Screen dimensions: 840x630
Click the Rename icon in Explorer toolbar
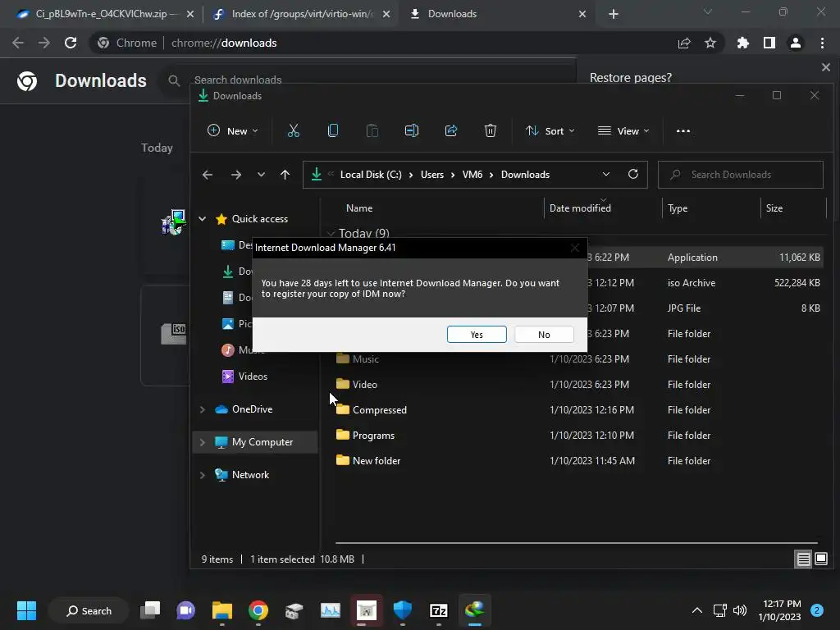(x=412, y=130)
